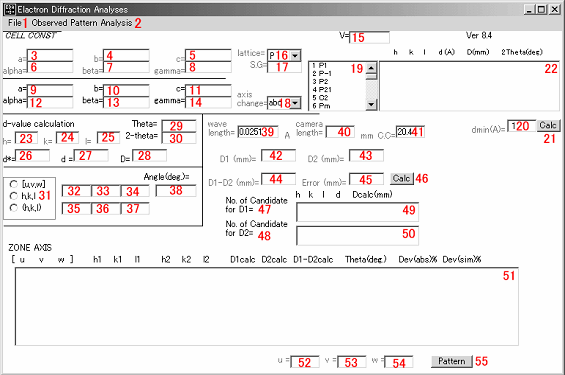Select the h,k,l radio button
This screenshot has height=375, width=565.
(x=14, y=196)
